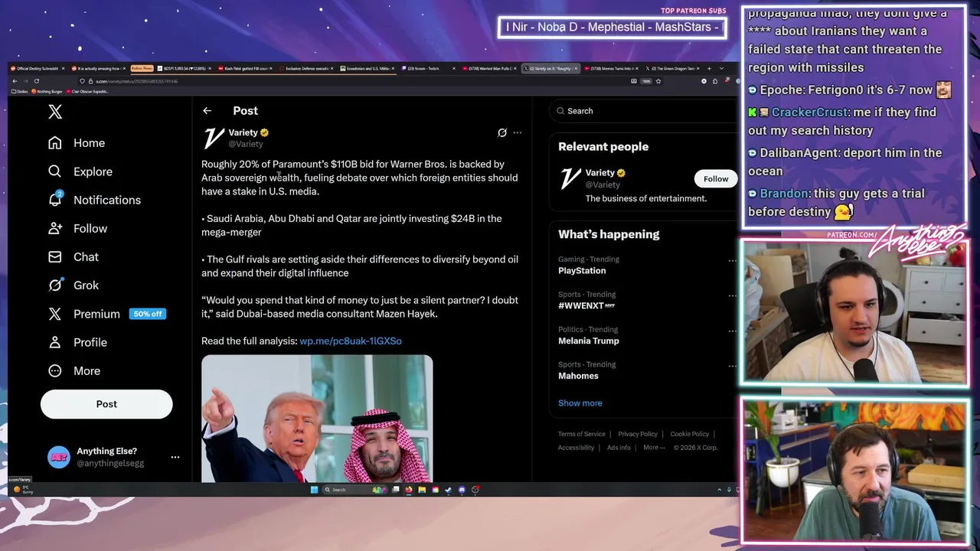Open a new browser tab

[x=709, y=69]
